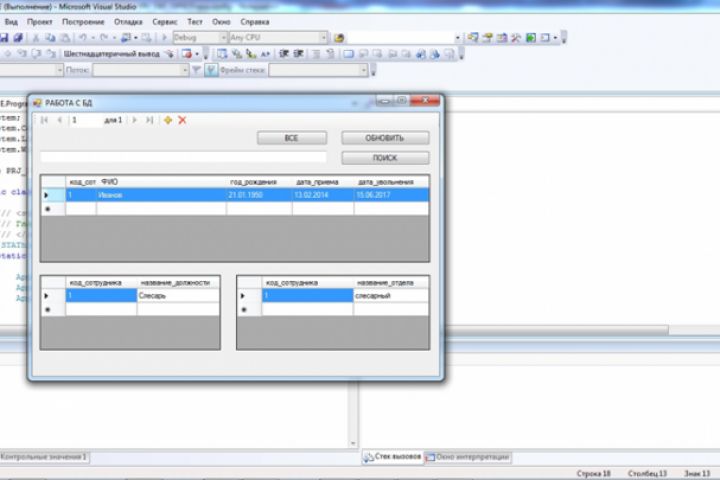Go to last record in form navigator
This screenshot has height=480, width=720.
tap(149, 120)
